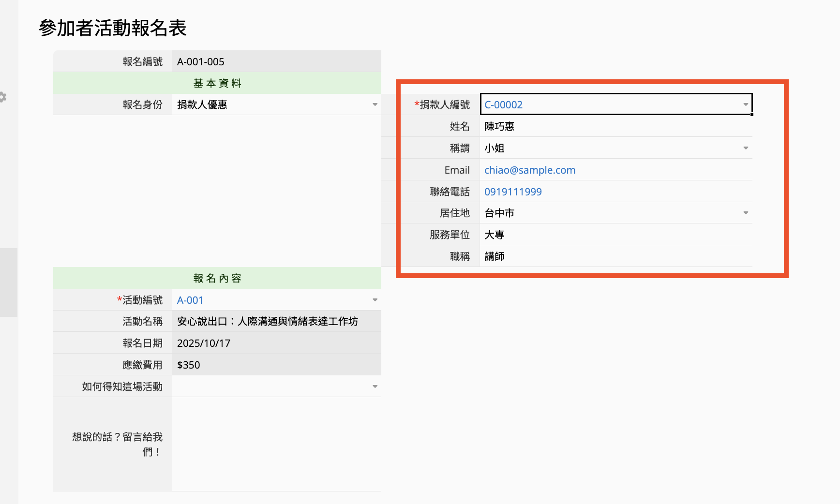
Task: Open the 稱謂 dropdown arrow
Action: pyautogui.click(x=745, y=148)
